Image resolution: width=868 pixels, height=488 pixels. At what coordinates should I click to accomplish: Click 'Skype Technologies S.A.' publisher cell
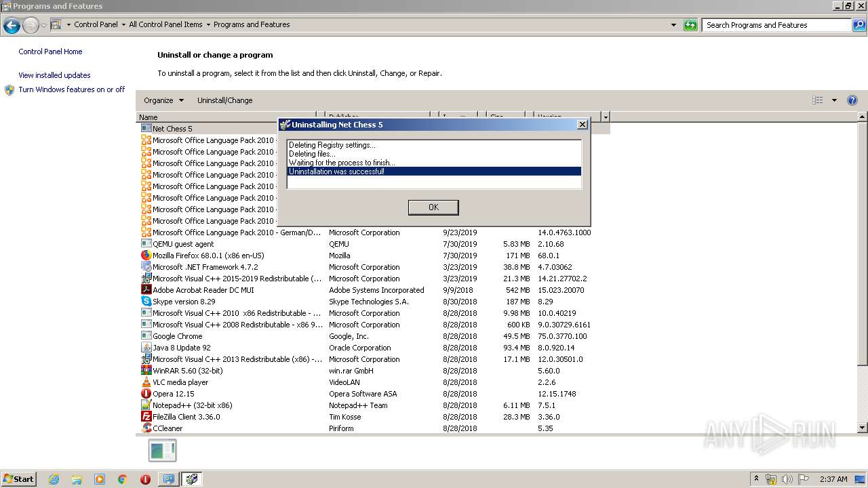[369, 302]
